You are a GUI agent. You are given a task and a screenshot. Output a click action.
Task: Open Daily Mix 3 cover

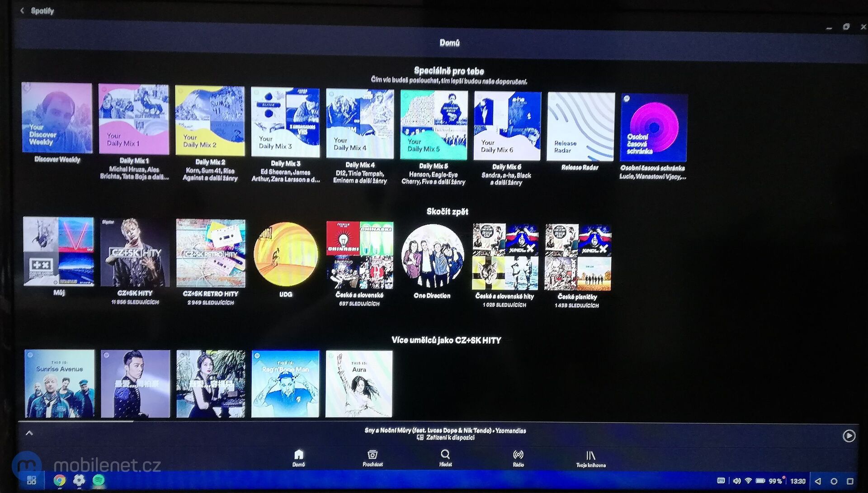click(285, 122)
